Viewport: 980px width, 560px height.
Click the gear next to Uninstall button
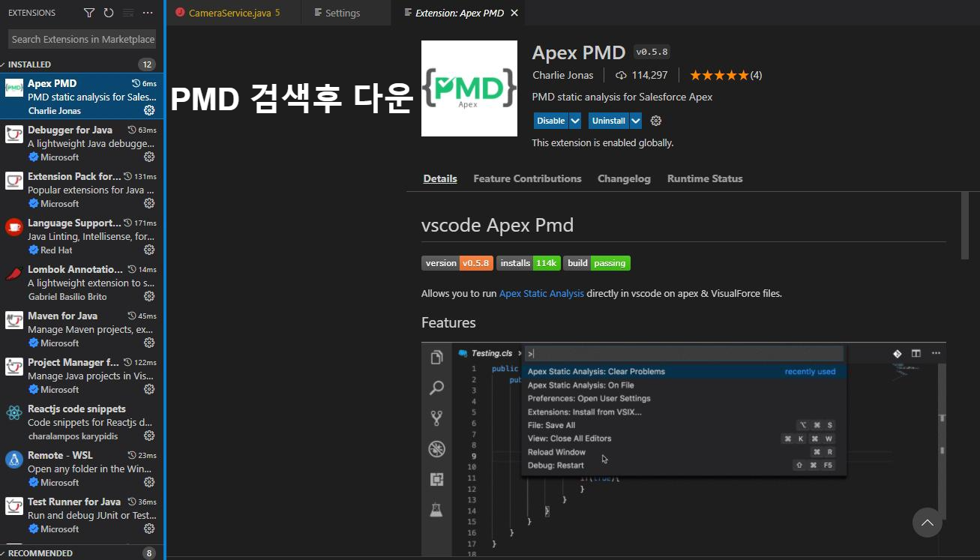pos(656,121)
